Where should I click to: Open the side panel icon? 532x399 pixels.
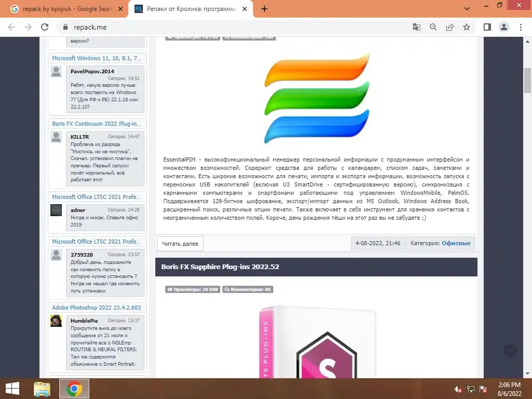pos(487,27)
